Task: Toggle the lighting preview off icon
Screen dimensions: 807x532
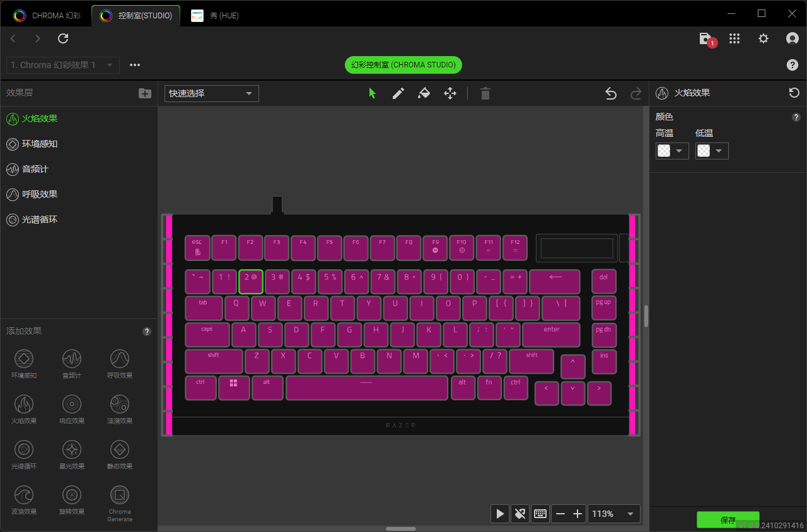Action: click(520, 514)
